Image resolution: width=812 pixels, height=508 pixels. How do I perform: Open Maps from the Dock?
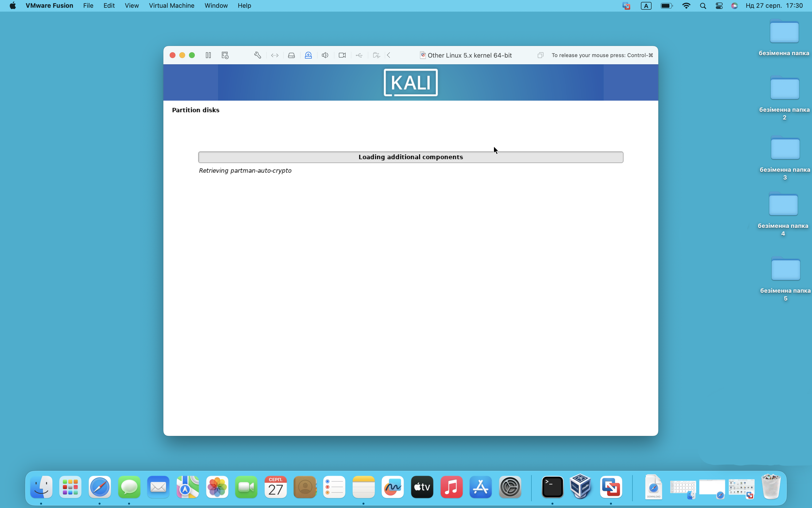point(188,487)
